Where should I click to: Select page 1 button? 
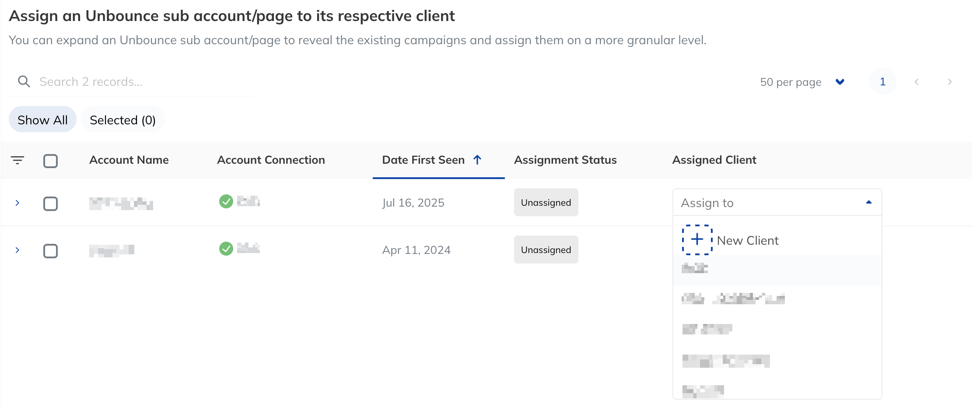882,81
